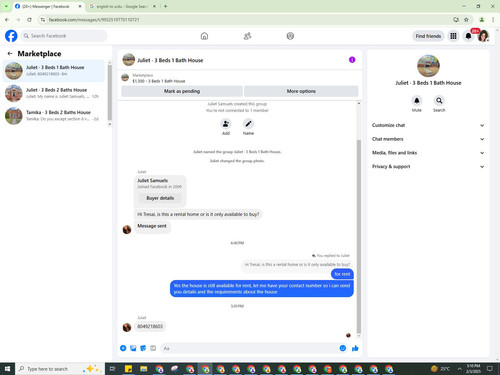Open the Buyer details button

160,198
